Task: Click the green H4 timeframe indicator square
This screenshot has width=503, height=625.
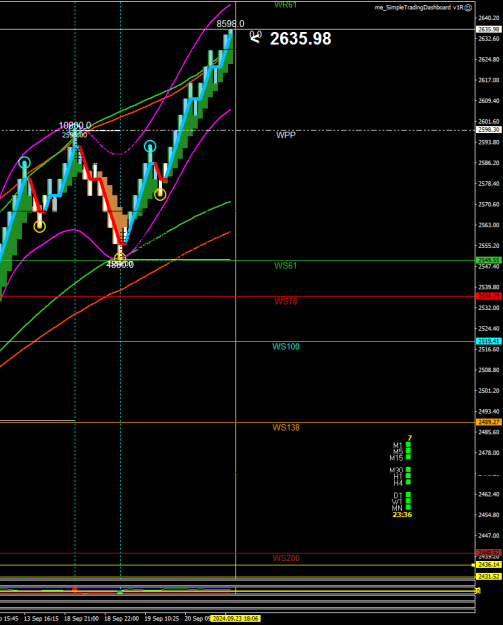Action: pyautogui.click(x=408, y=482)
